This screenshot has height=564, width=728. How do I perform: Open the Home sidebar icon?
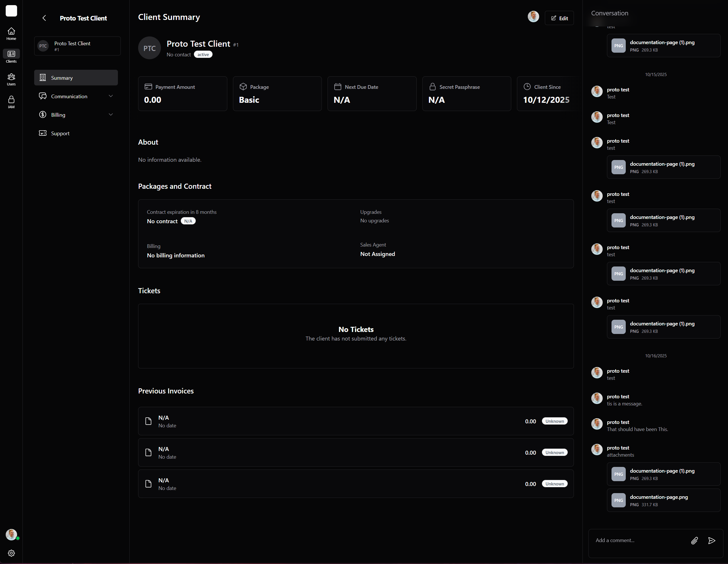pos(11,34)
